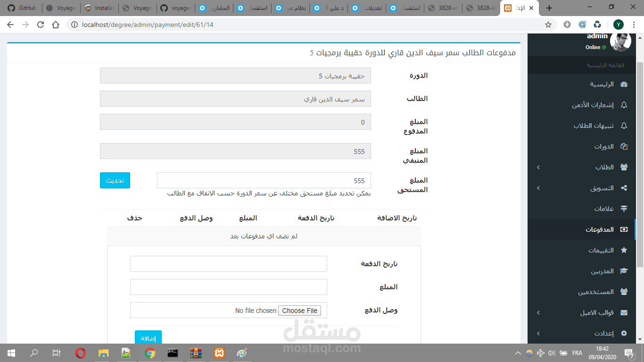Click the المبلغ المستحق input field
This screenshot has width=644, height=362.
[x=264, y=180]
